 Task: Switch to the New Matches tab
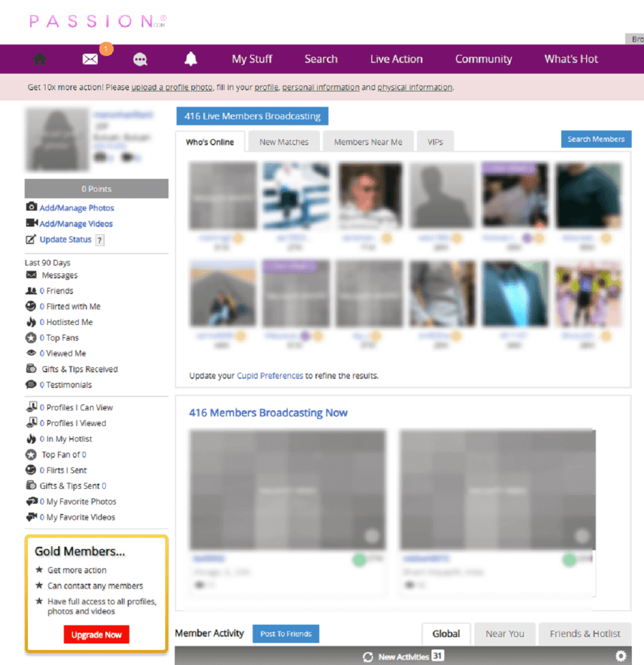(x=283, y=142)
